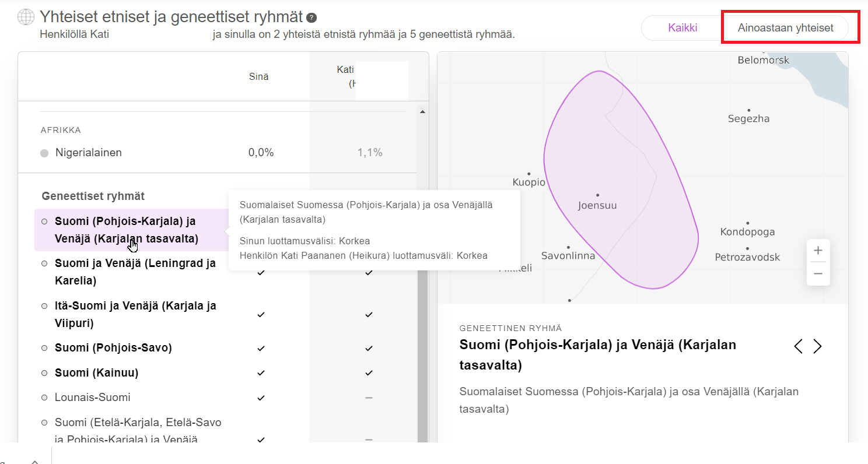Viewport: 868px width, 464px height.
Task: Zoom out of the map with minus
Action: click(x=818, y=273)
